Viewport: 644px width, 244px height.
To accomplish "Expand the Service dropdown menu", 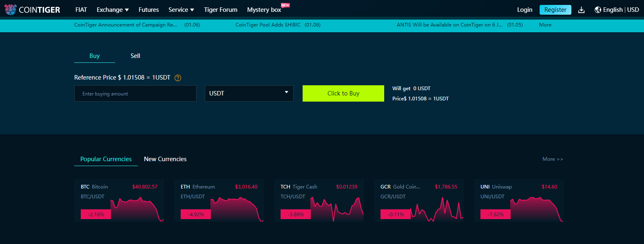I will click(x=181, y=10).
